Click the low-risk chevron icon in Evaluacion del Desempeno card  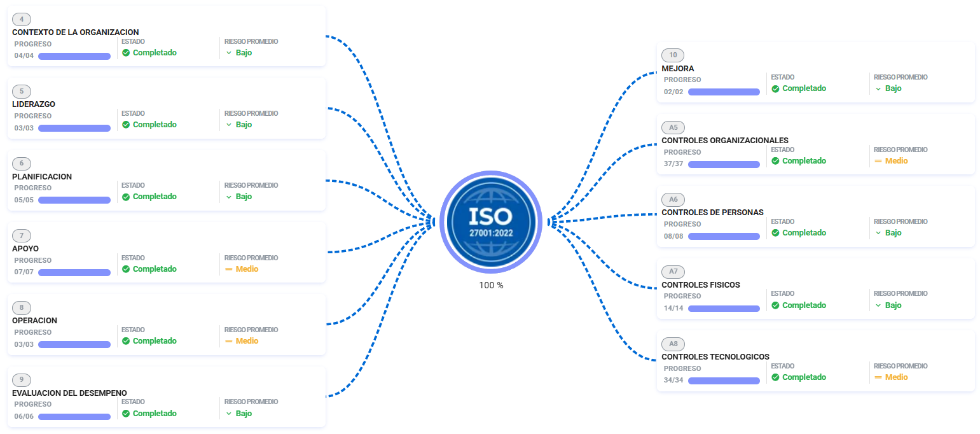(229, 414)
